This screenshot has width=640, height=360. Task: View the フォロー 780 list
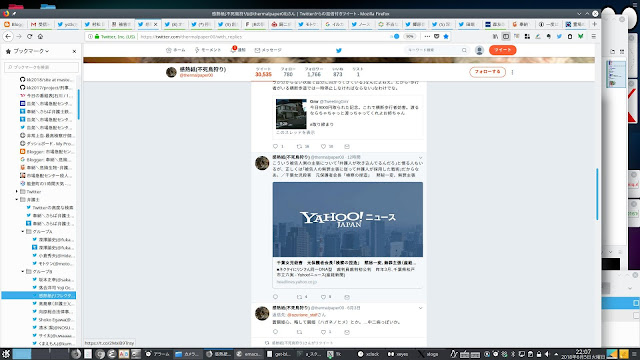click(x=288, y=72)
